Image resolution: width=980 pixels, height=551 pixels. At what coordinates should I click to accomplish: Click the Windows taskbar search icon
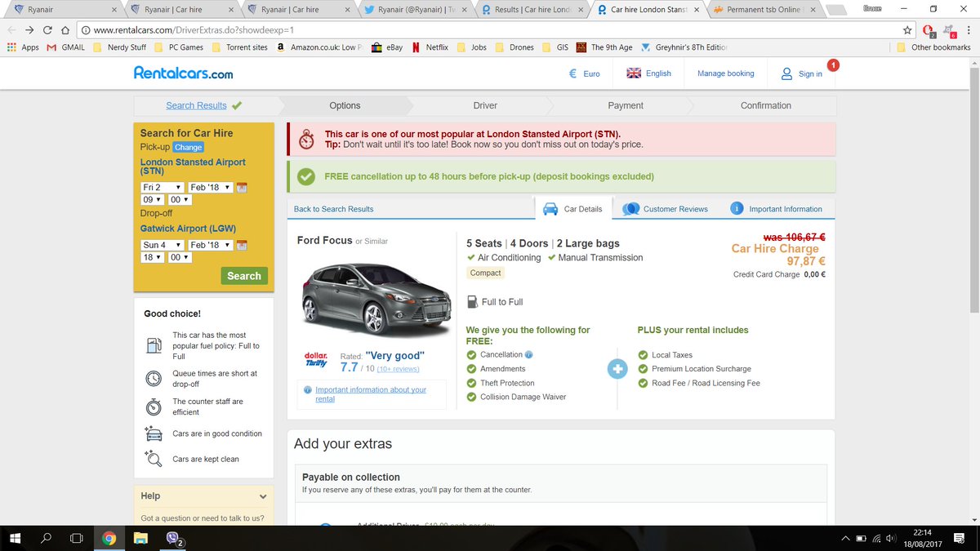point(46,538)
